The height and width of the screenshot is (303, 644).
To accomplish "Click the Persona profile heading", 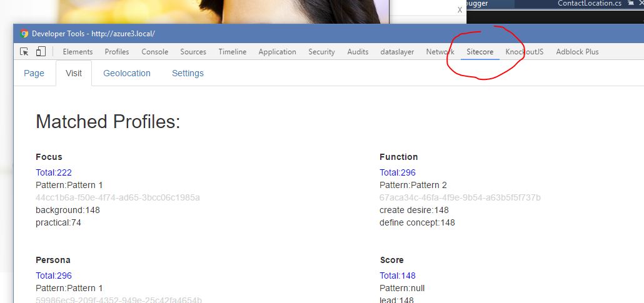I will 53,260.
